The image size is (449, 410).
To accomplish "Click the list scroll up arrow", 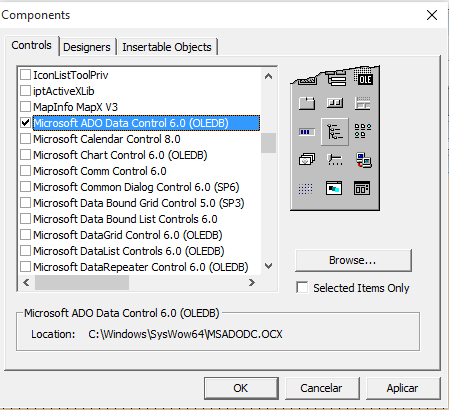I will coord(268,76).
